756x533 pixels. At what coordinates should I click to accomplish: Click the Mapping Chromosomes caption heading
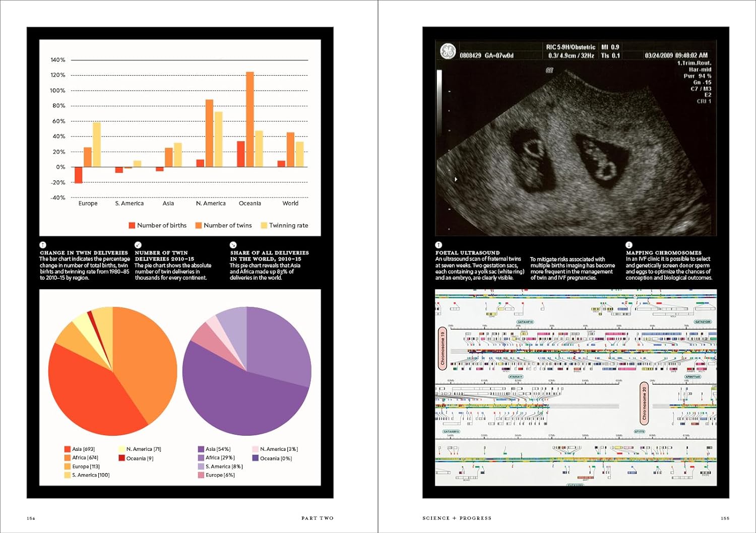(663, 253)
